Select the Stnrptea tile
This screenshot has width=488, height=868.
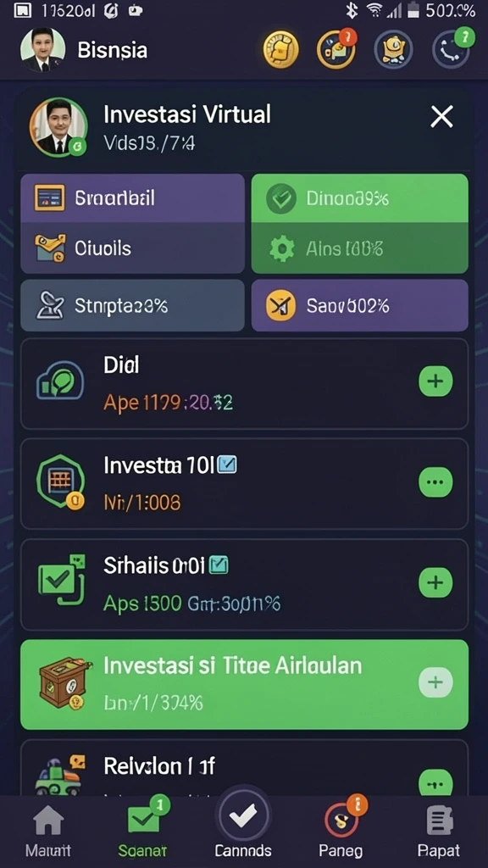[x=133, y=305]
